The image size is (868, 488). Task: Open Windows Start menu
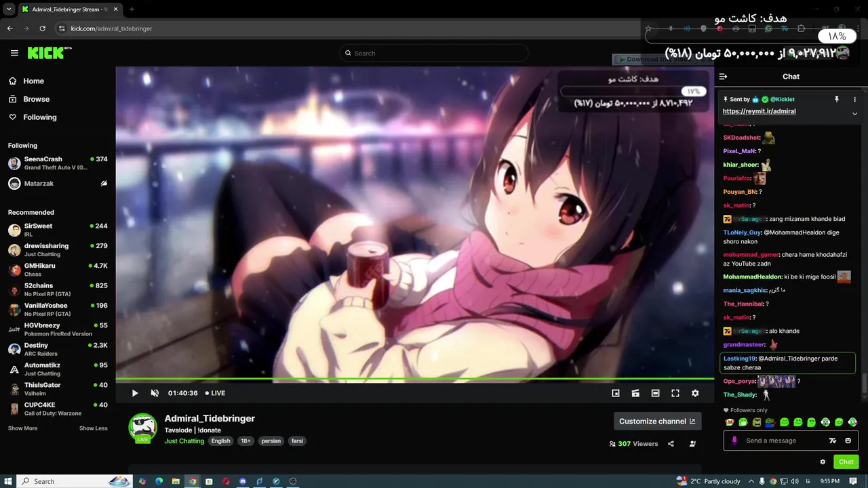pyautogui.click(x=7, y=481)
